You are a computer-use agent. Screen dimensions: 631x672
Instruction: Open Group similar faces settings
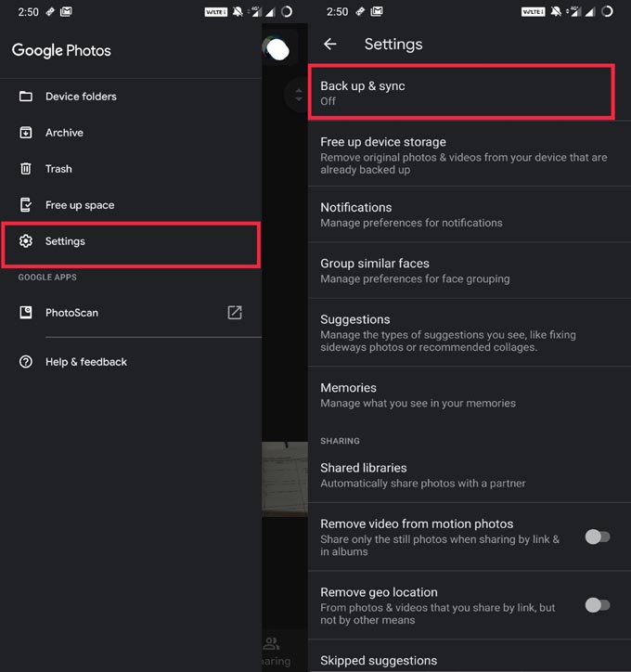pos(464,270)
